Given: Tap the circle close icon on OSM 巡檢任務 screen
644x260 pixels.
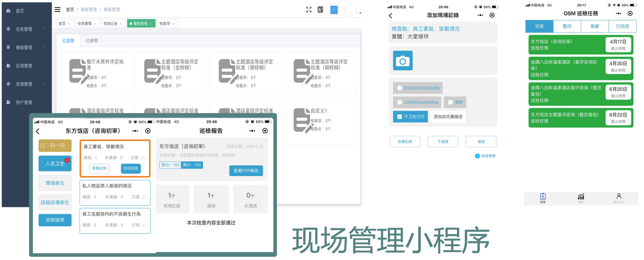Looking at the screenshot, I should click(x=630, y=14).
